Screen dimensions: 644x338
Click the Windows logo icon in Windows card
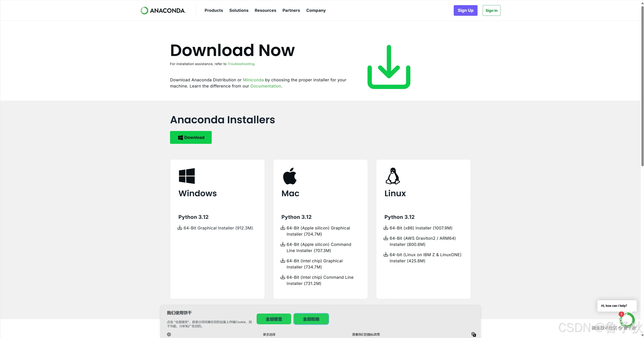pos(187,176)
